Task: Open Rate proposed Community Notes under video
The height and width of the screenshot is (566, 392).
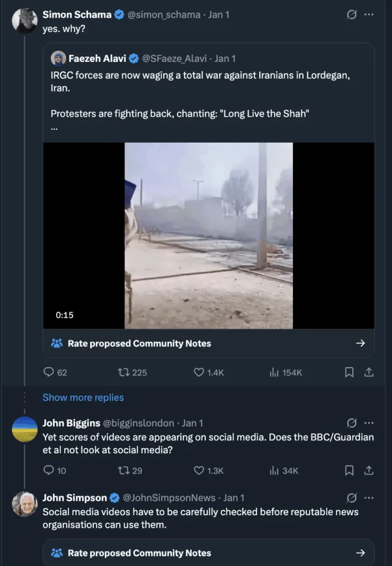Action: click(208, 343)
